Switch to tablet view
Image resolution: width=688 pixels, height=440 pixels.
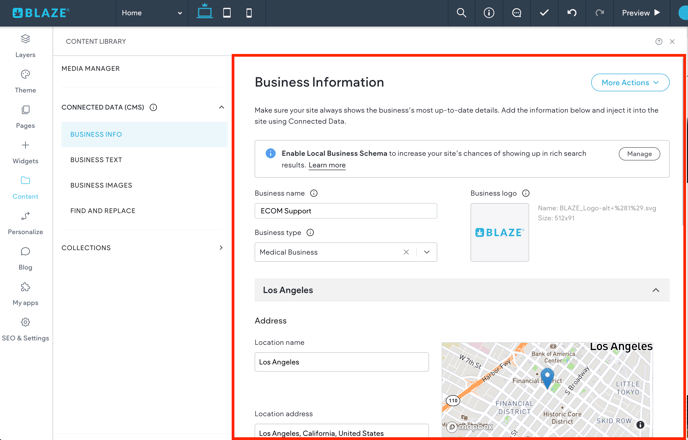[x=227, y=13]
